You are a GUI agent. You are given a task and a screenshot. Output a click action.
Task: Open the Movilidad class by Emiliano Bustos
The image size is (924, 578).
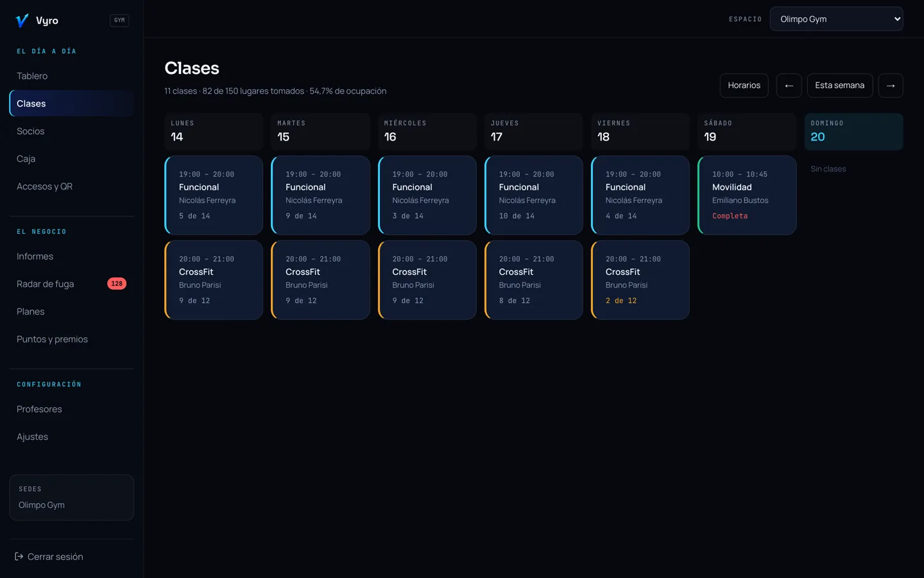tap(747, 195)
